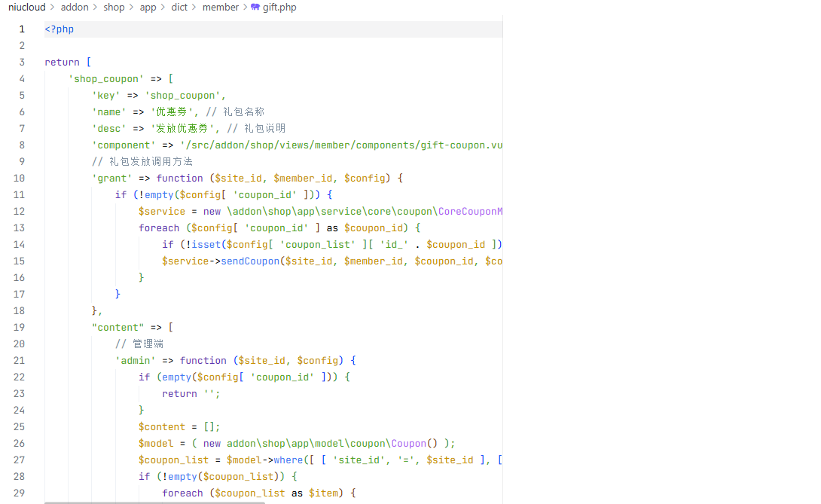Click the gift.php file name in breadcrumb
This screenshot has width=821, height=504.
coord(279,8)
